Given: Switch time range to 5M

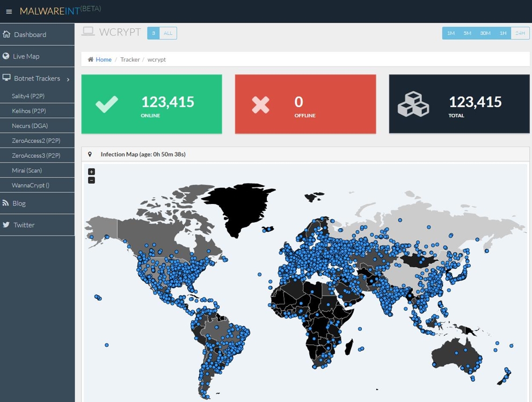Looking at the screenshot, I should point(467,33).
